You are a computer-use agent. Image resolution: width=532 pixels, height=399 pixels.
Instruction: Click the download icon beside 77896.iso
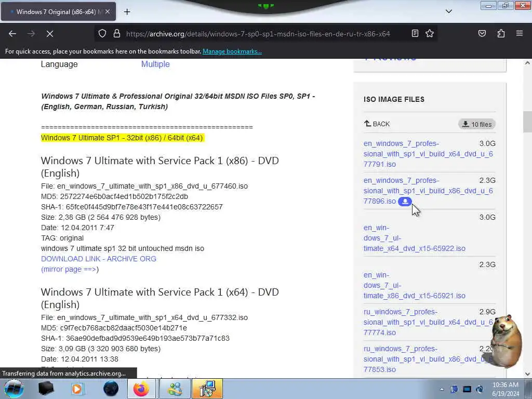[x=405, y=201]
